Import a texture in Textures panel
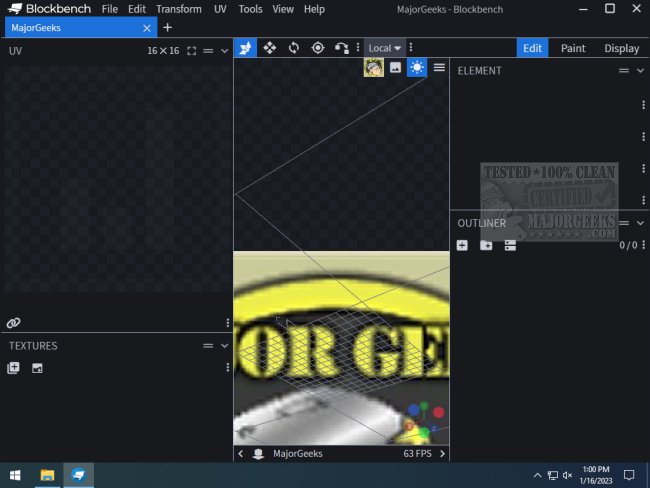 13,368
